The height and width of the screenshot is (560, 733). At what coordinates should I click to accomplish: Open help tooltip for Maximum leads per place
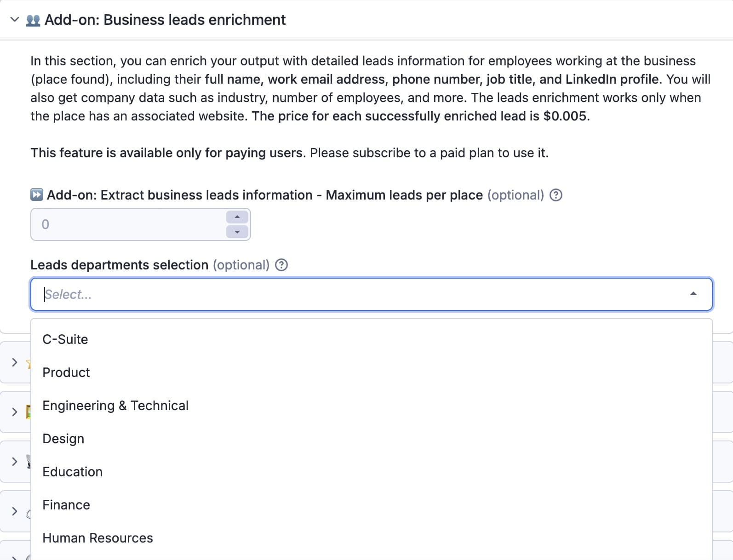[x=556, y=195]
